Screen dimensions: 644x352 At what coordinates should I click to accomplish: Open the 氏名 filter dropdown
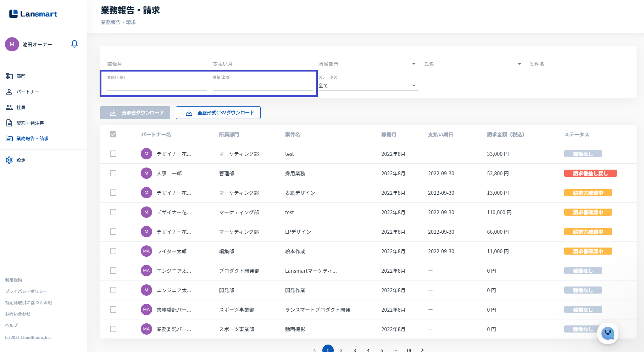click(519, 64)
